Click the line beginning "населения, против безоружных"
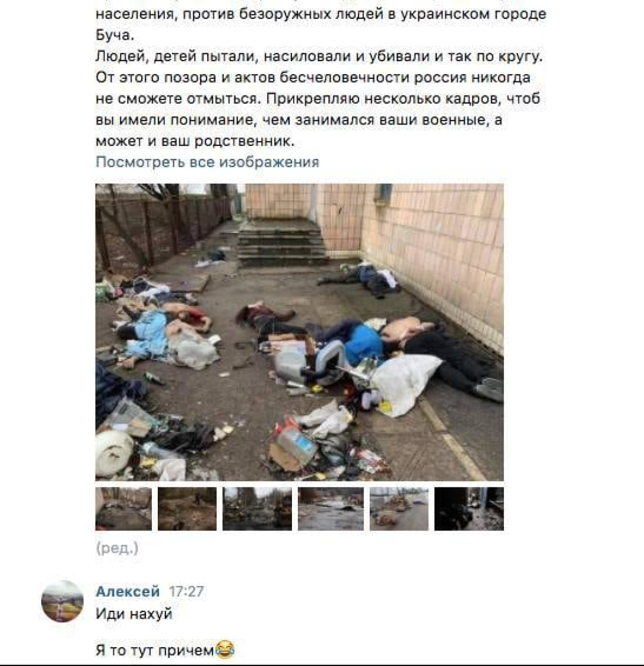This screenshot has height=666, width=644. coord(321,13)
